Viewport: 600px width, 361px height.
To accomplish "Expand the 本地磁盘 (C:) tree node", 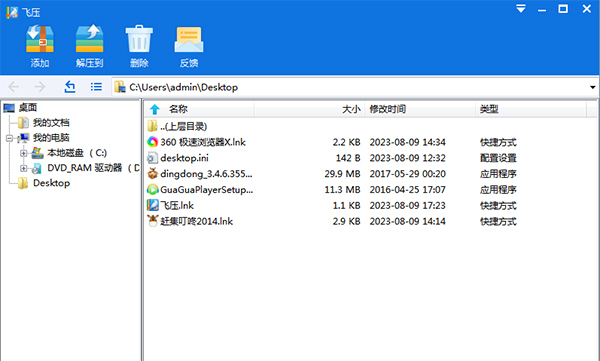I will coord(23,153).
